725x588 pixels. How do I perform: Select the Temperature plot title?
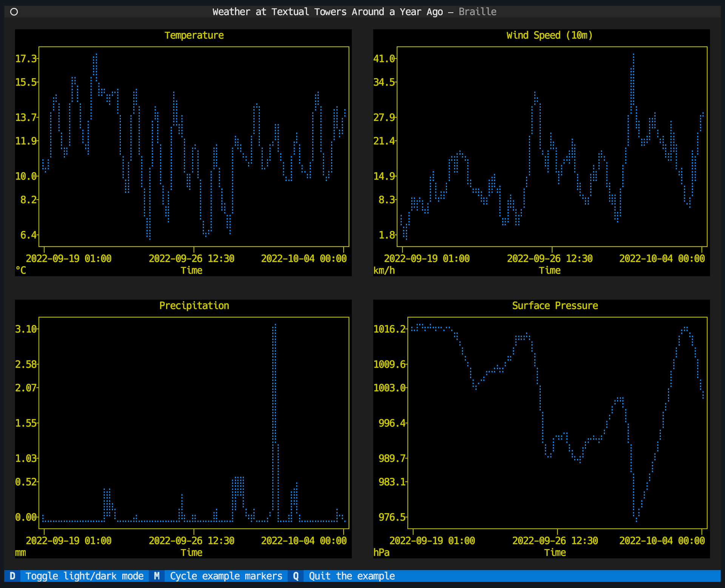194,35
